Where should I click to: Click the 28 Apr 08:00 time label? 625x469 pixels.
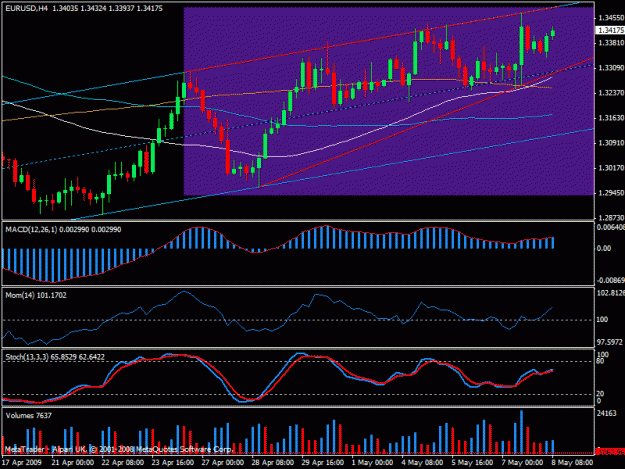pos(273,463)
